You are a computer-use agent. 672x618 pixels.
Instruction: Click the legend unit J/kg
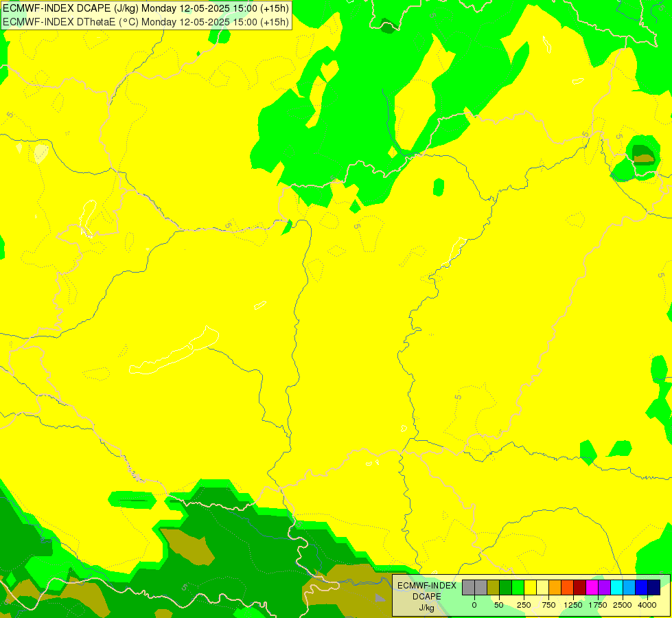pos(427,608)
